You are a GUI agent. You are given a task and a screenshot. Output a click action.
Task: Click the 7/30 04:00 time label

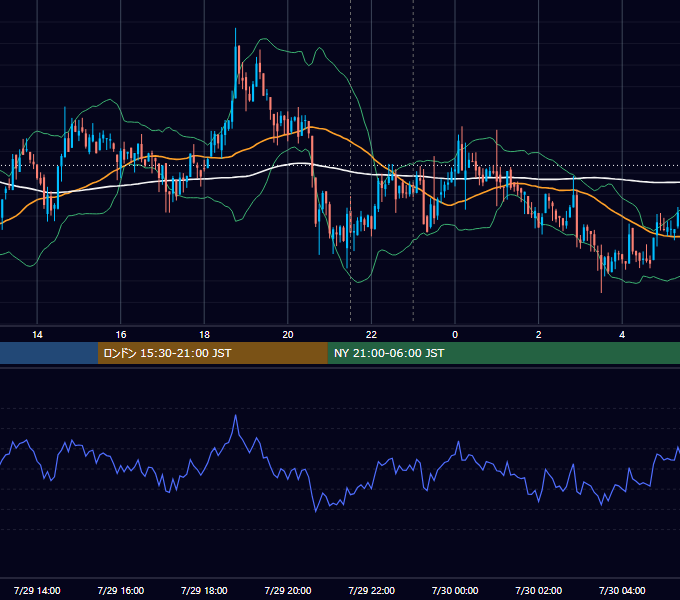[622, 590]
